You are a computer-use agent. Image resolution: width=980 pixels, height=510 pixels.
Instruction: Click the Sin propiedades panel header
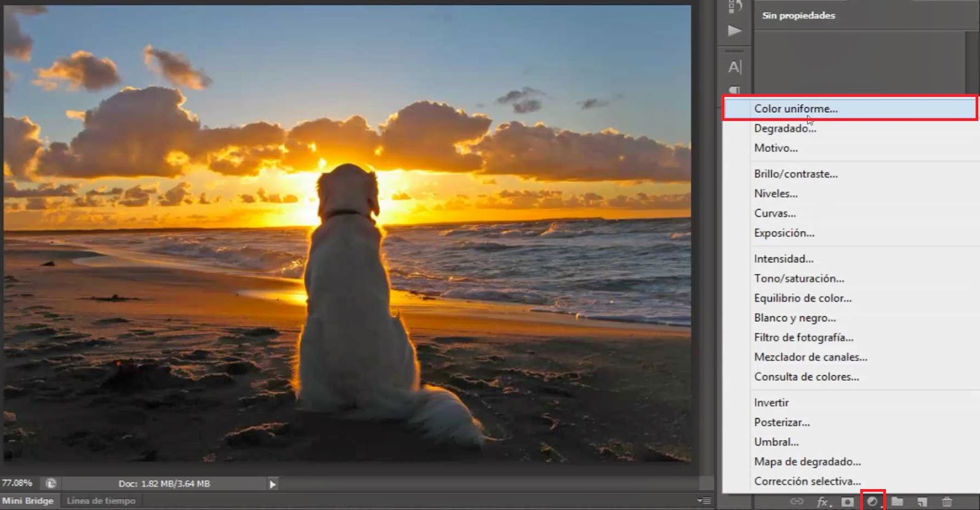point(799,15)
